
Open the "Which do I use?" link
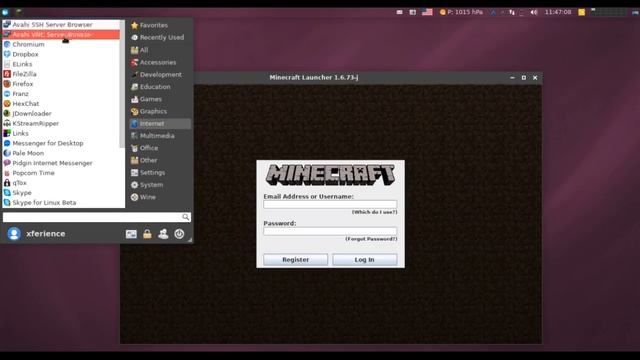coord(374,212)
